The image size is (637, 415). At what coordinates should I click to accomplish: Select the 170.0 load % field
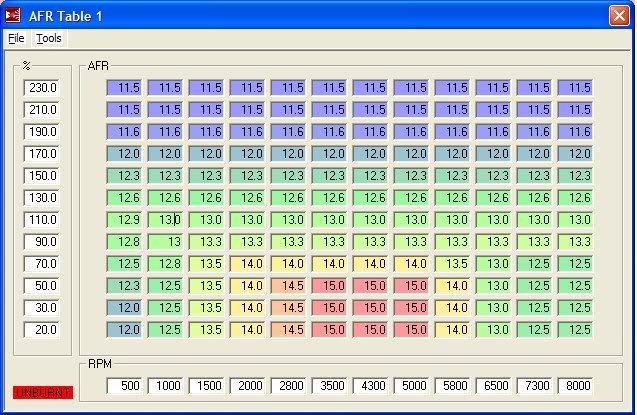click(x=41, y=153)
